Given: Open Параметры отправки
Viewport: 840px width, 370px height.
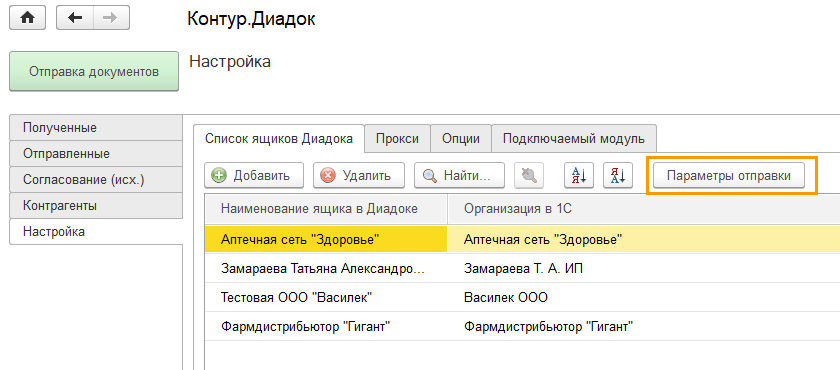Looking at the screenshot, I should pos(729,176).
